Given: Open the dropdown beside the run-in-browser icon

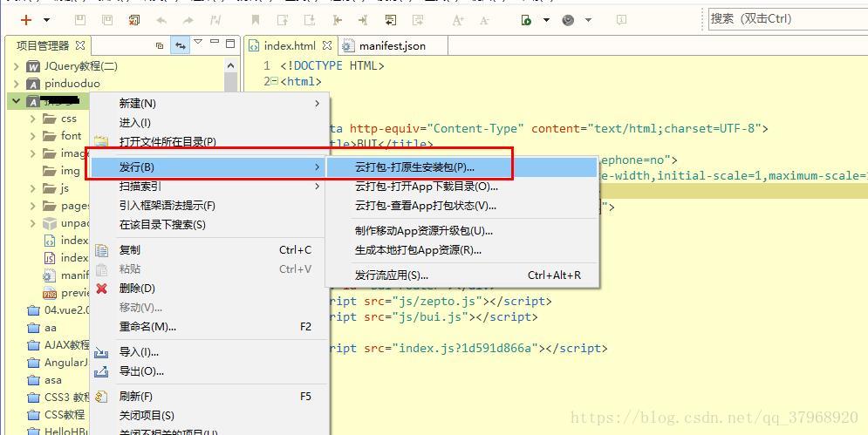Looking at the screenshot, I should [x=546, y=20].
